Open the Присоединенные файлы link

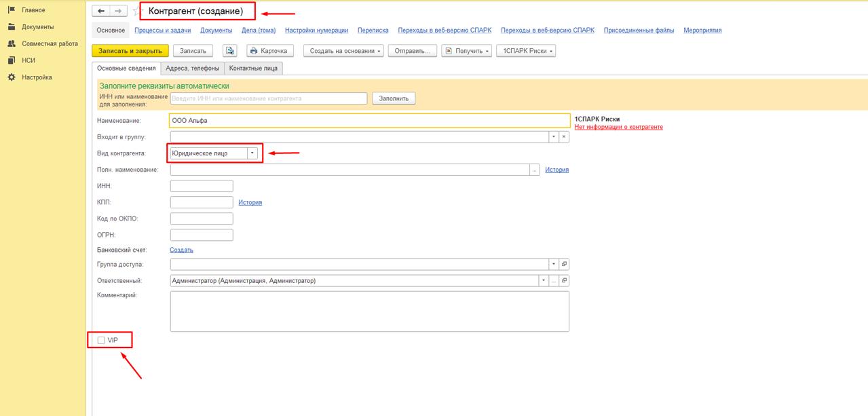[639, 31]
